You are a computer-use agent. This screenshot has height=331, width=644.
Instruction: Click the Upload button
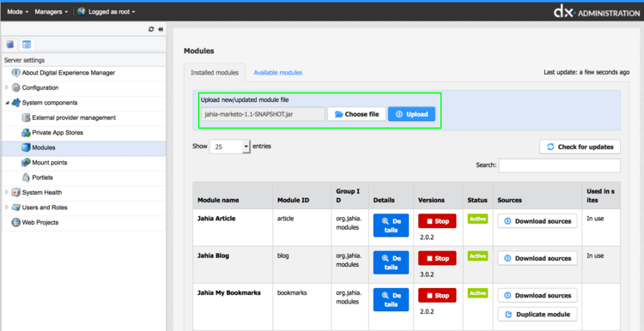[411, 114]
